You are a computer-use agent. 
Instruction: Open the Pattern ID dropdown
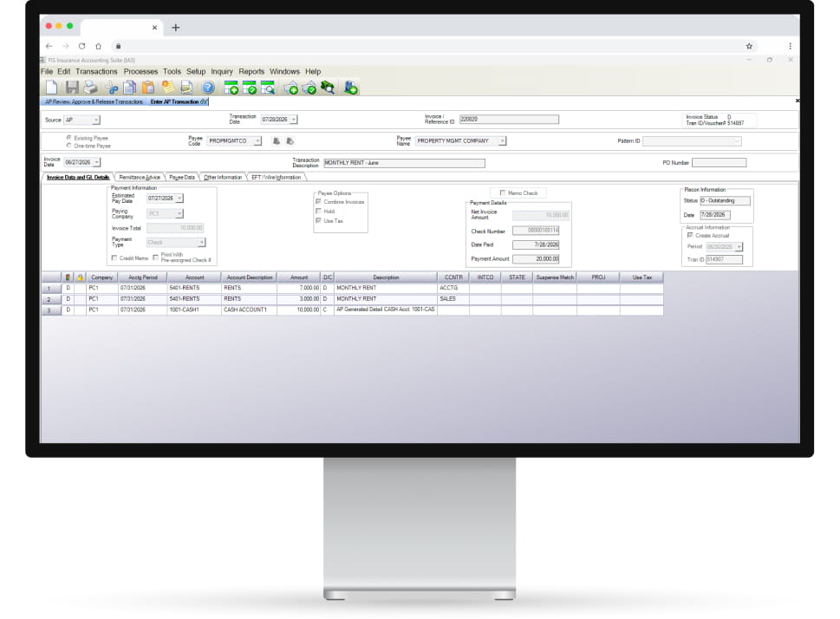click(737, 141)
